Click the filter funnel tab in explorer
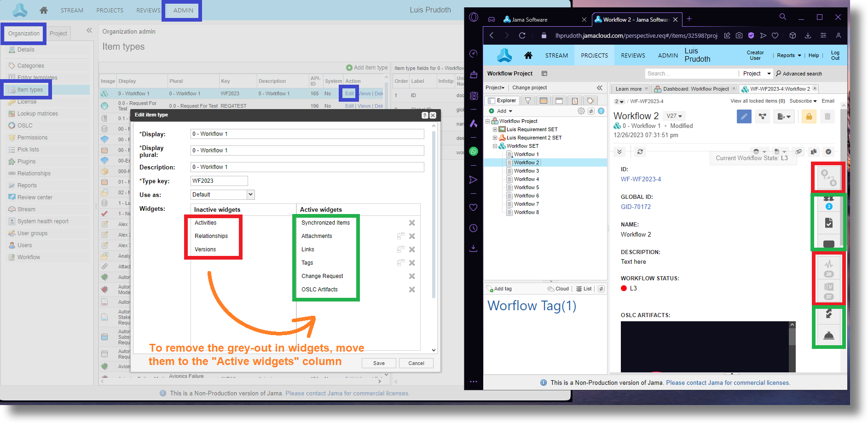The width and height of the screenshot is (868, 423). point(528,100)
